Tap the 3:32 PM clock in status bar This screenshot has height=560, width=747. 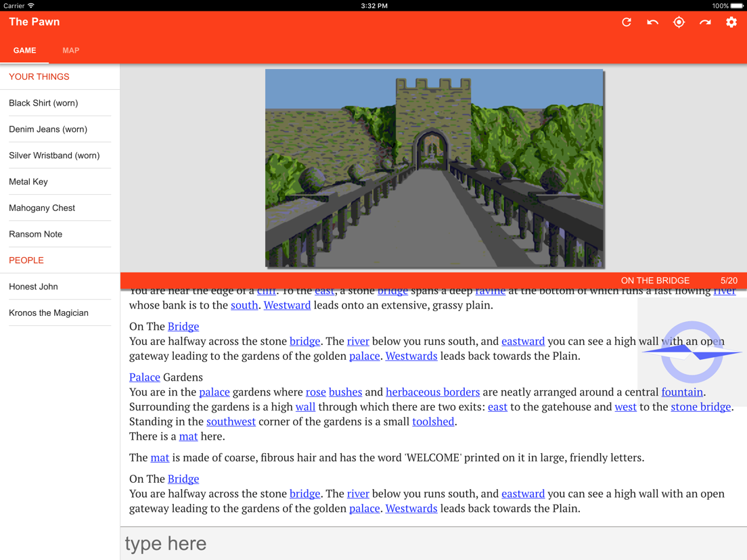(x=374, y=5)
